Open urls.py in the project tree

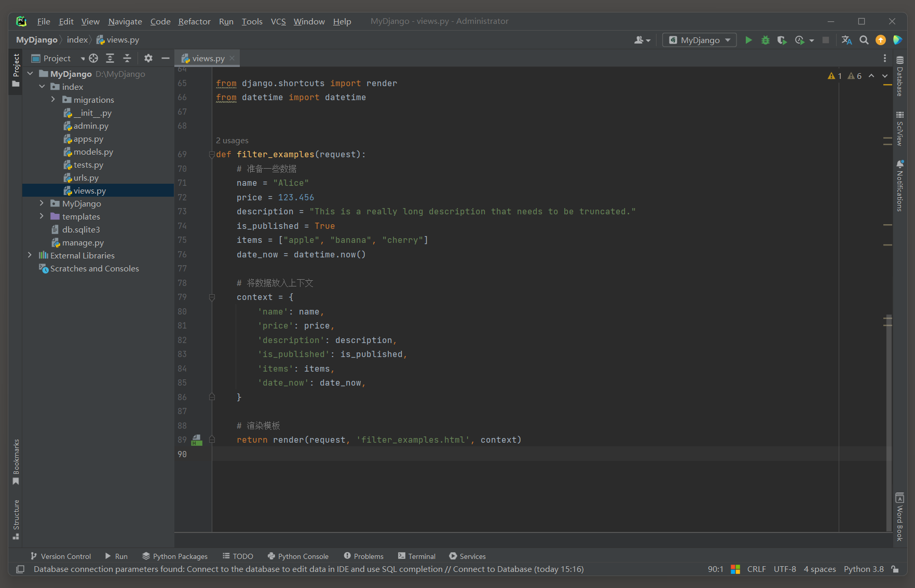(x=86, y=177)
